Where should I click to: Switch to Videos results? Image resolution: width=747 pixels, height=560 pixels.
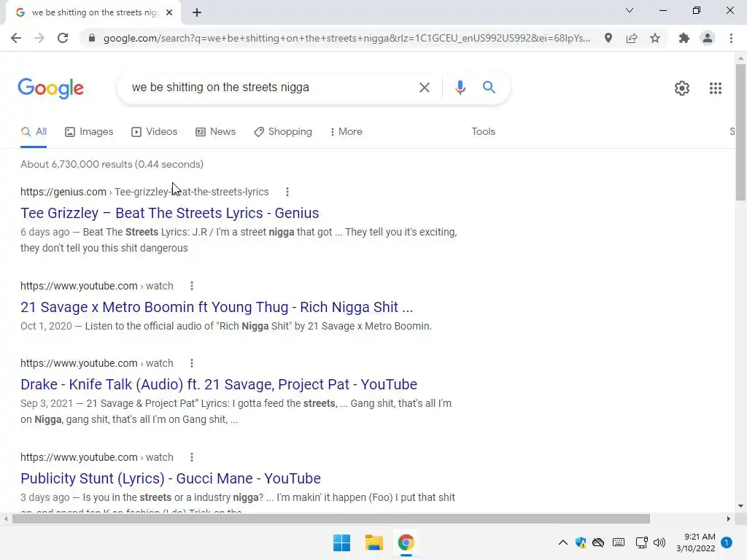pyautogui.click(x=155, y=132)
